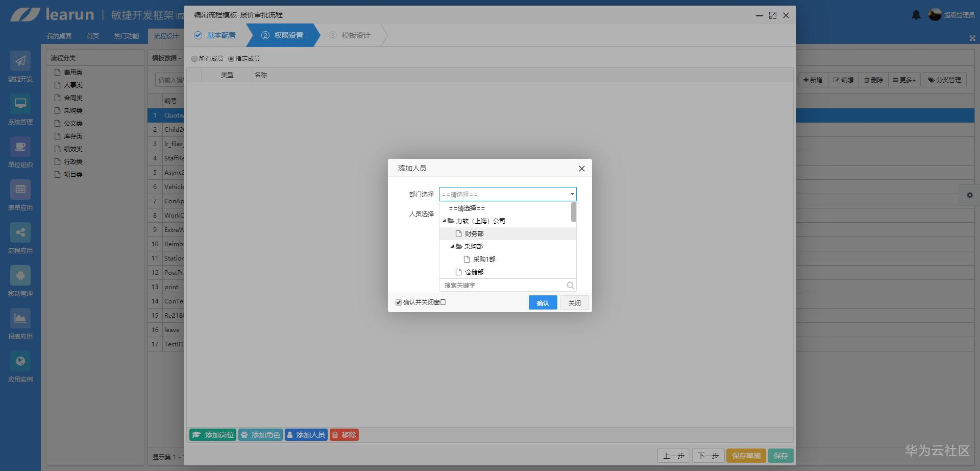This screenshot has height=471, width=980.
Task: Select 公文类 in 流程分类 tree
Action: click(x=73, y=124)
